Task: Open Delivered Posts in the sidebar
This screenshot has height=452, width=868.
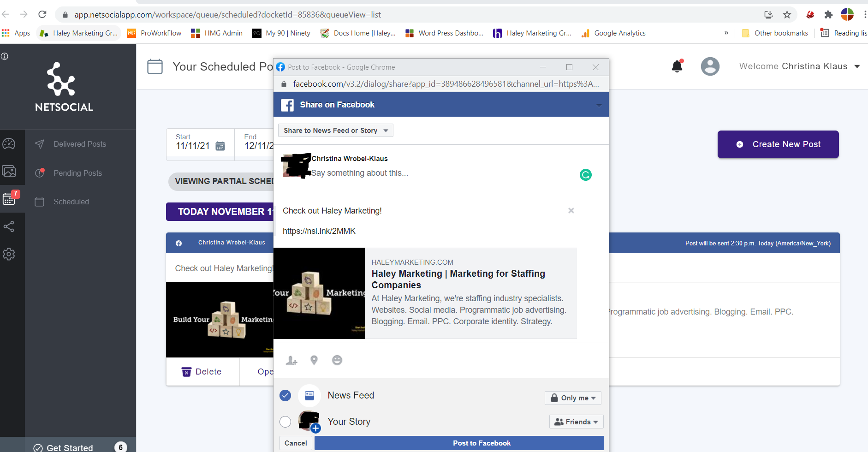Action: click(80, 144)
